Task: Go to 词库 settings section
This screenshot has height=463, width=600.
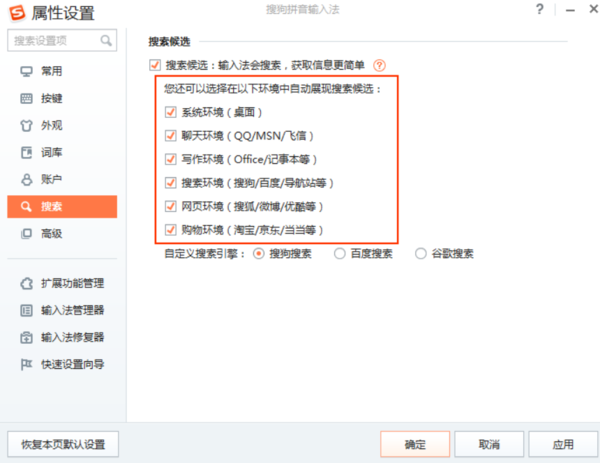Action: point(51,153)
